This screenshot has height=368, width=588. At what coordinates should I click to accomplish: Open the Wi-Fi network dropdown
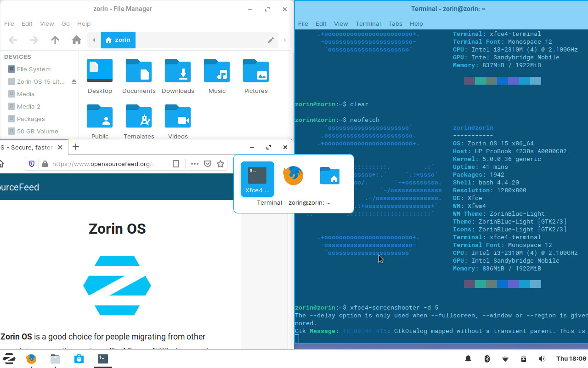(505, 359)
